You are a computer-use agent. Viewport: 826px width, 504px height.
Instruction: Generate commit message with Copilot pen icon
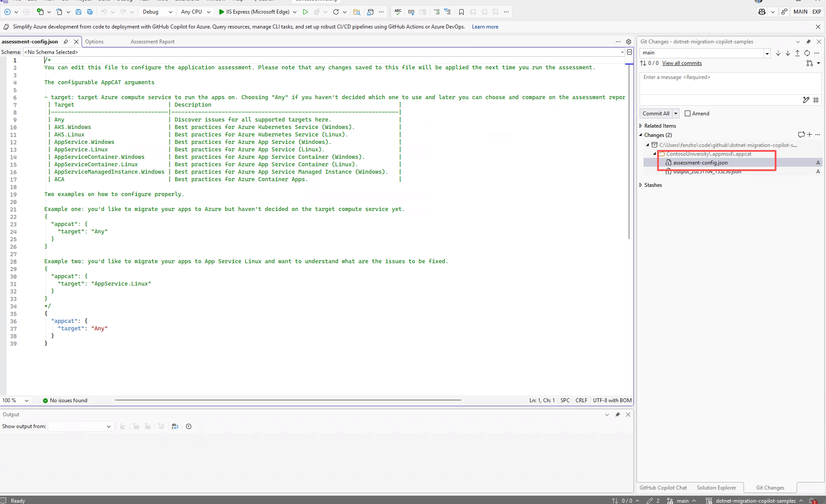coord(806,100)
